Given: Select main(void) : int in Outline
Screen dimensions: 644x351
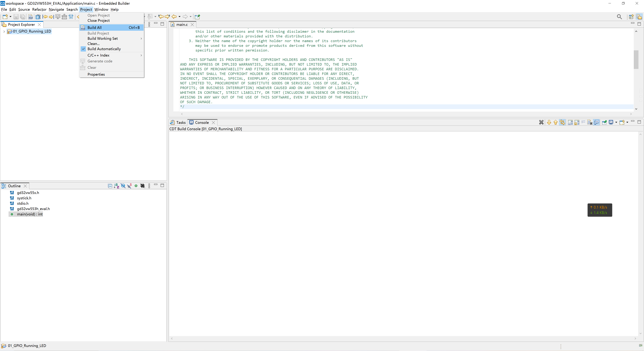Looking at the screenshot, I should coord(30,214).
